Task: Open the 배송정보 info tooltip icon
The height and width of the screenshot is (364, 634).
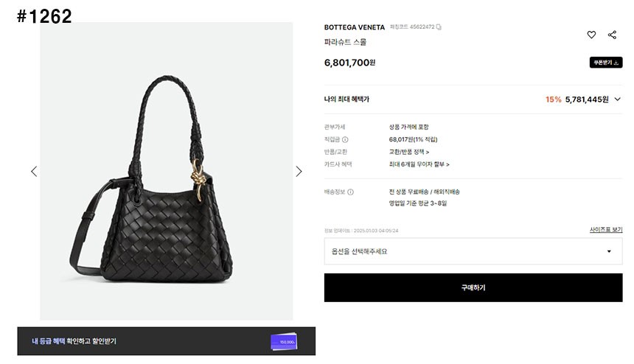Action: click(350, 192)
